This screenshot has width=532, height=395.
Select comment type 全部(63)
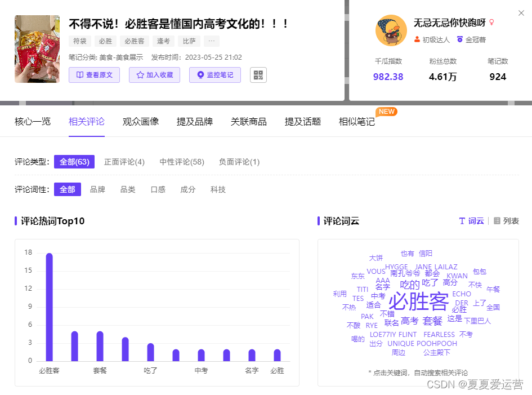(x=74, y=162)
